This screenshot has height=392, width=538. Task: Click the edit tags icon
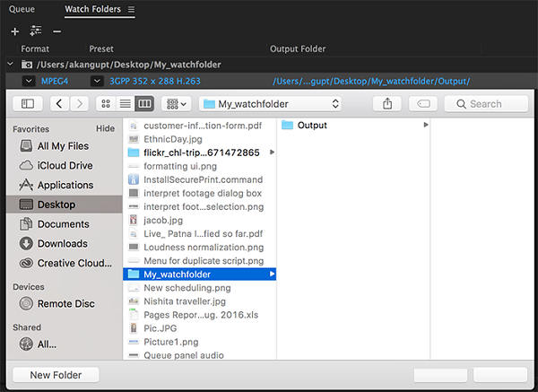point(423,104)
